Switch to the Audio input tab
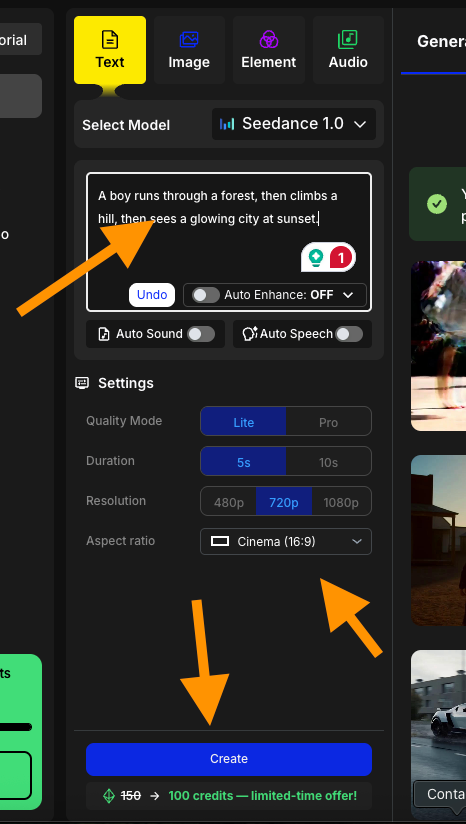Image resolution: width=466 pixels, height=824 pixels. [x=348, y=50]
